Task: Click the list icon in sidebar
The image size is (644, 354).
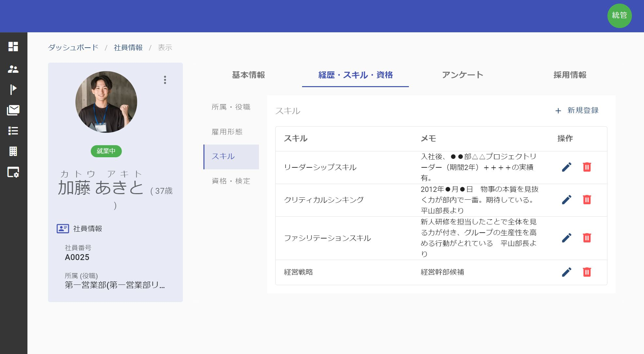Action: (x=13, y=131)
